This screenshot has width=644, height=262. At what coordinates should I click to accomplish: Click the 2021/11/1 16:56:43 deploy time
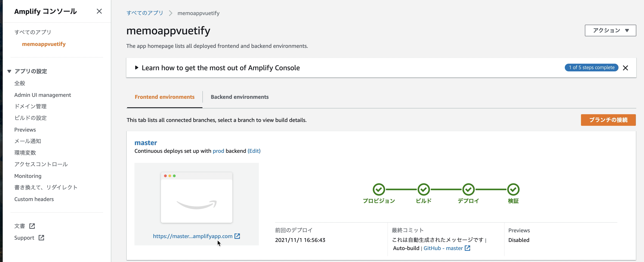tap(300, 240)
